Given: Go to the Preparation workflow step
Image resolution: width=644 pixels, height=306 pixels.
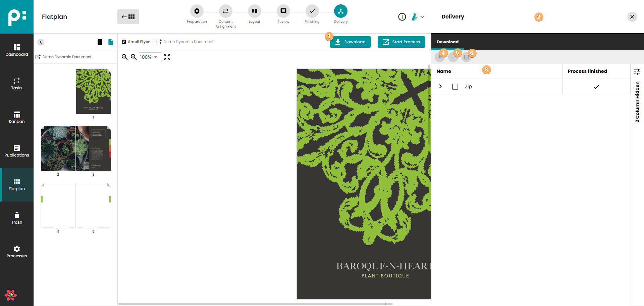Looking at the screenshot, I should 197,11.
